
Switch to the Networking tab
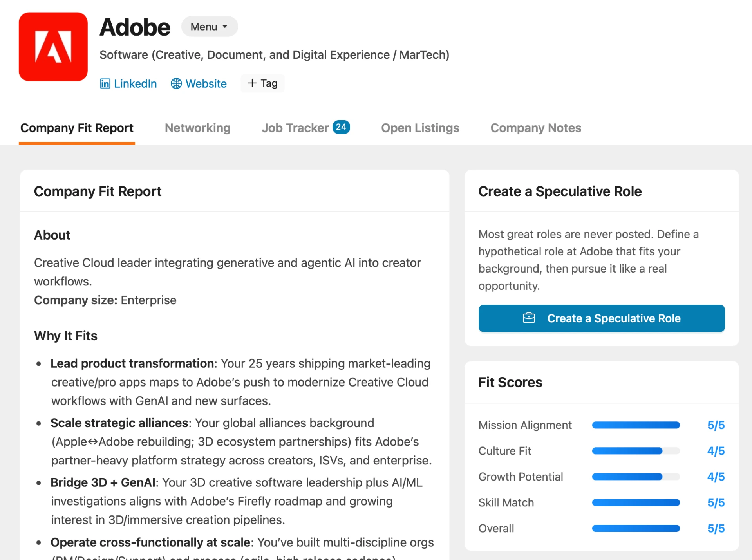click(197, 128)
